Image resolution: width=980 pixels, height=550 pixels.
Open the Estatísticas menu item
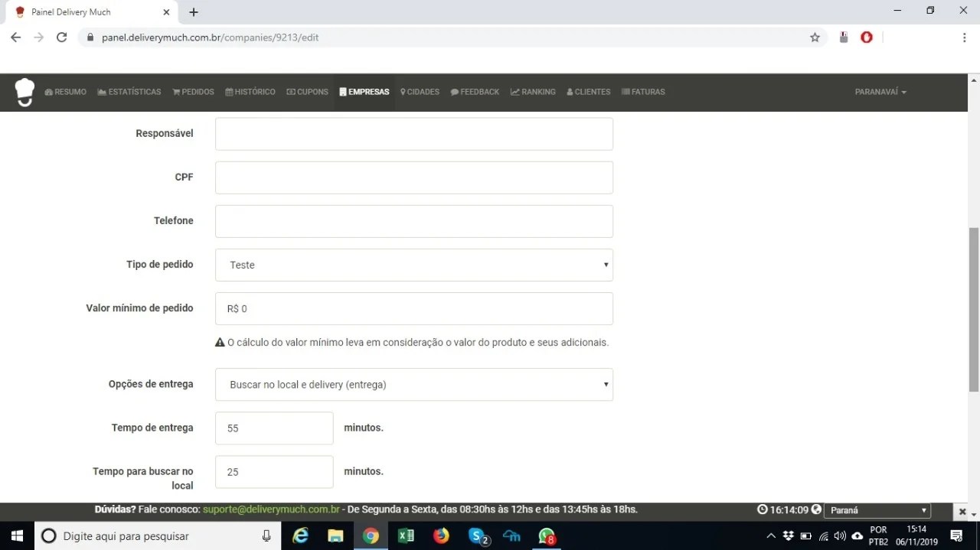click(x=129, y=92)
